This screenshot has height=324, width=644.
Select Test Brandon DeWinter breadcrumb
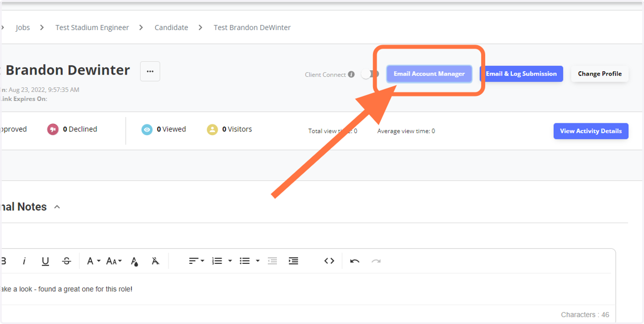click(x=252, y=27)
